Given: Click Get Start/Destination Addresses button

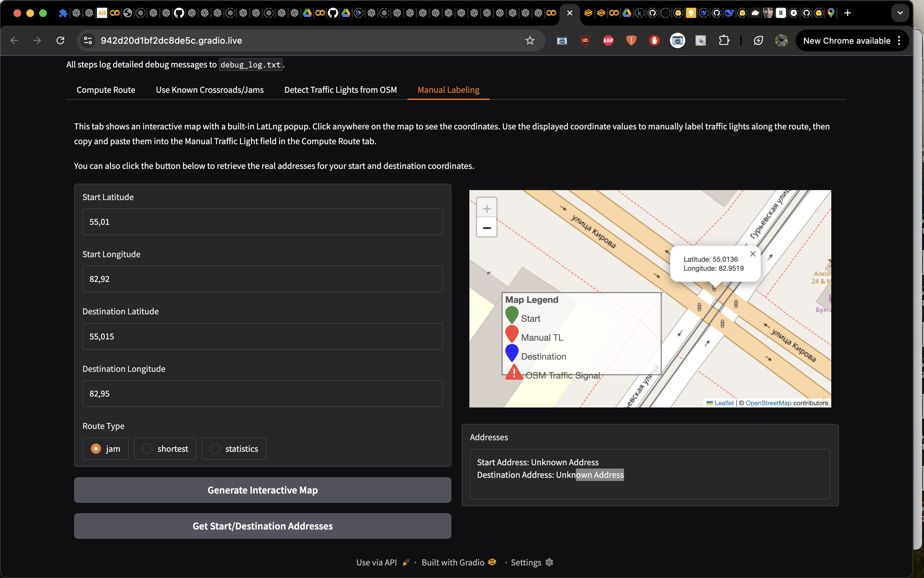Looking at the screenshot, I should pos(263,526).
